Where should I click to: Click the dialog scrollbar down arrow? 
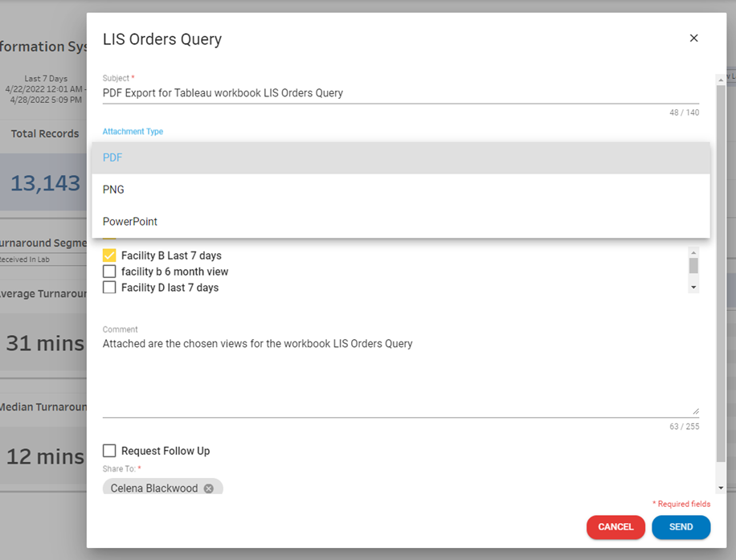tap(721, 488)
